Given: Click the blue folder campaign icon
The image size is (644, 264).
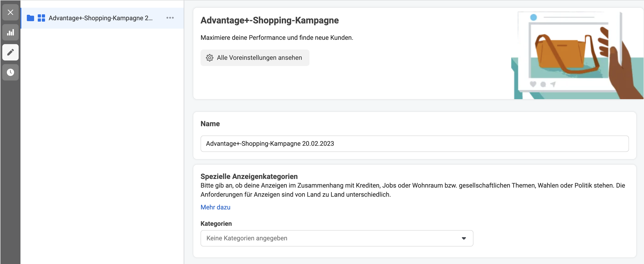Looking at the screenshot, I should [30, 18].
